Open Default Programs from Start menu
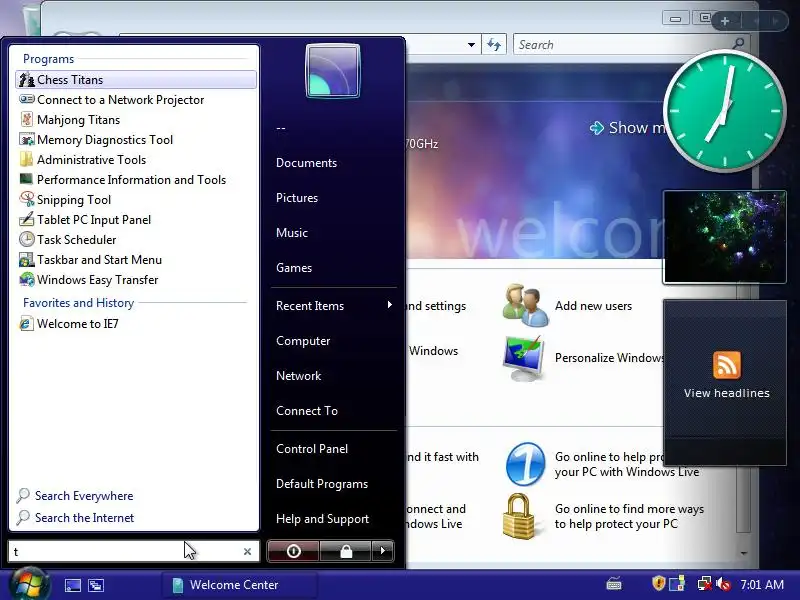This screenshot has width=800, height=600. click(322, 484)
